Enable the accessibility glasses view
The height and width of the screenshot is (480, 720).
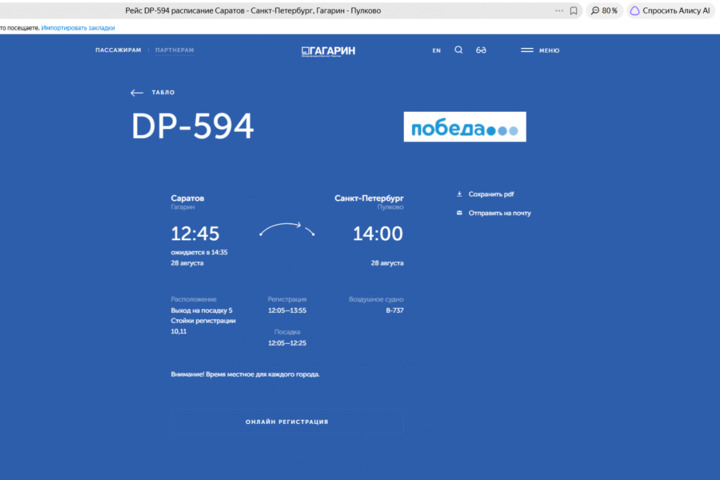(x=481, y=50)
